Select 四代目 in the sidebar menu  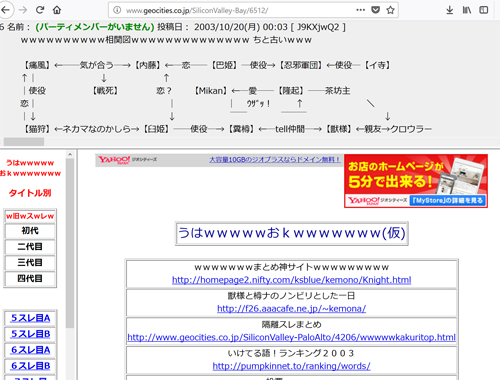click(30, 278)
